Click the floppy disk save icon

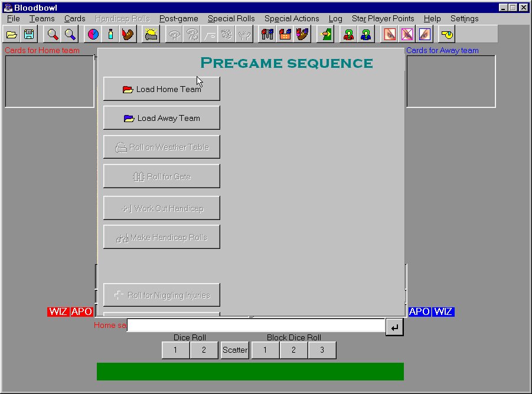[x=29, y=34]
